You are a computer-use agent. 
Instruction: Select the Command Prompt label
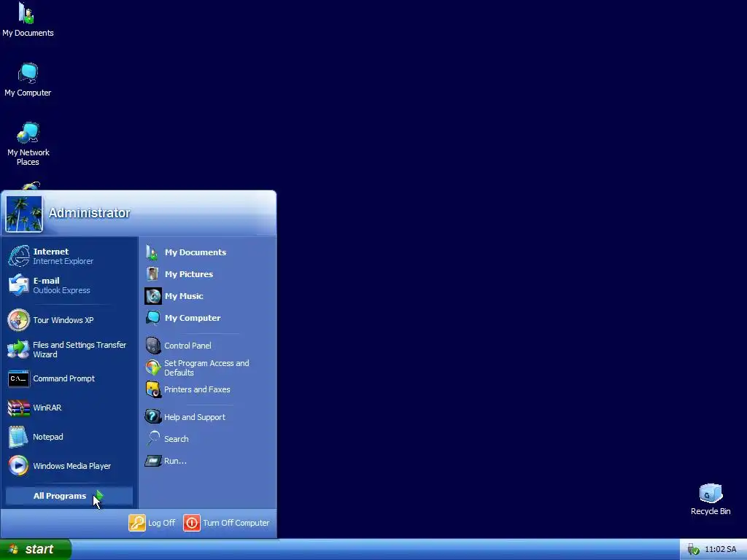click(63, 378)
